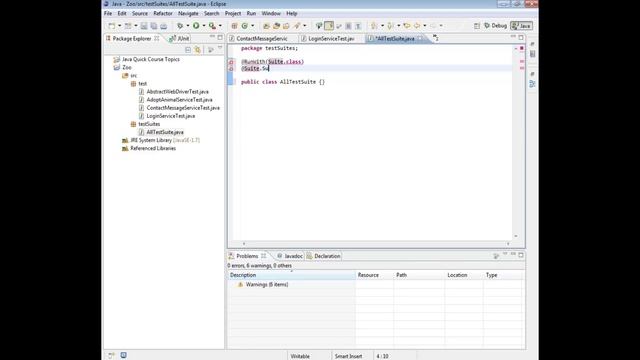
Task: Open the File menu
Action: pos(108,13)
